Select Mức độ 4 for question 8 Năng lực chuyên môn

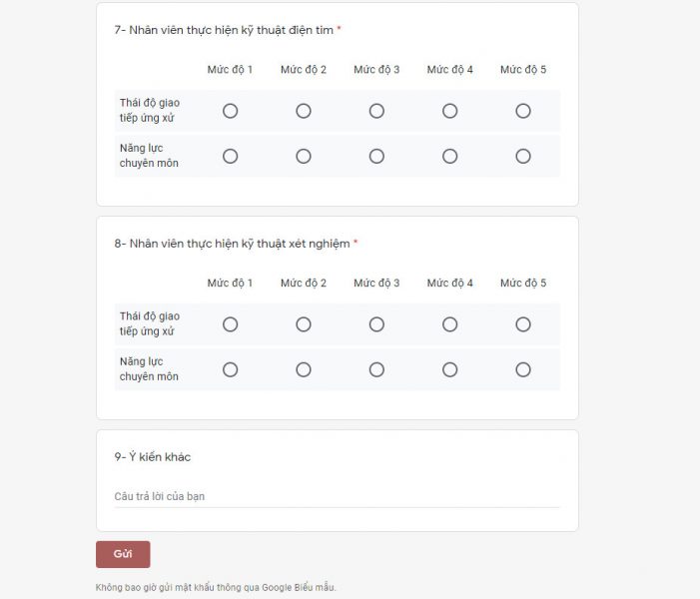click(x=450, y=369)
